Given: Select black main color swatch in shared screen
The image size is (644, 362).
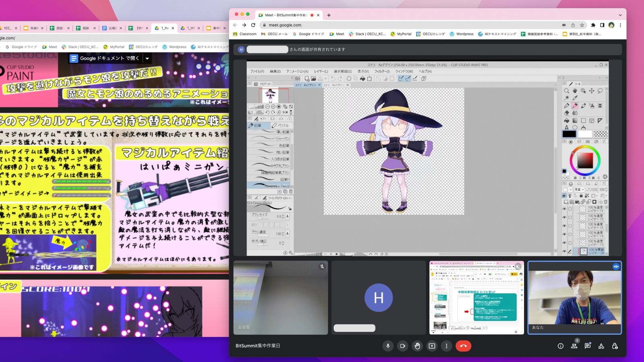Looking at the screenshot, I should (569, 134).
